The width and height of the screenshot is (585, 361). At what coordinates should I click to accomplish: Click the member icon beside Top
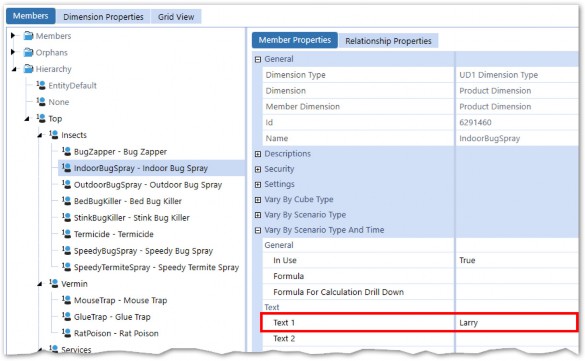click(41, 118)
